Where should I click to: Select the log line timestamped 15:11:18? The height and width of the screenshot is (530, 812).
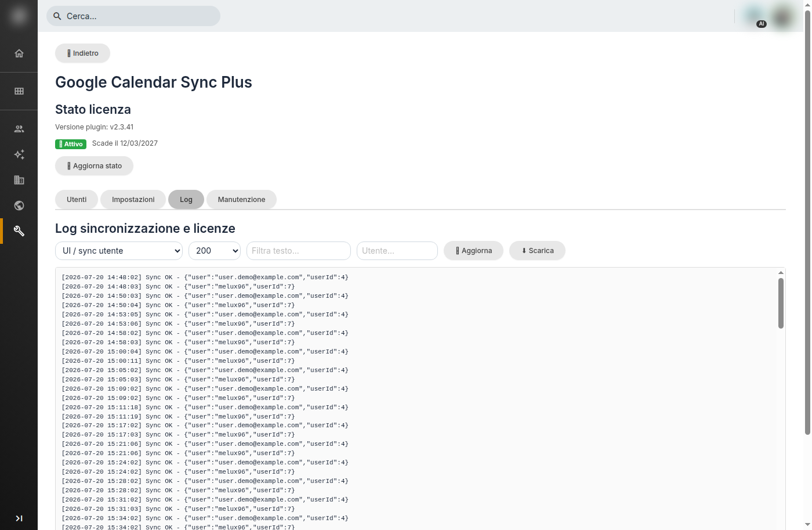205,408
